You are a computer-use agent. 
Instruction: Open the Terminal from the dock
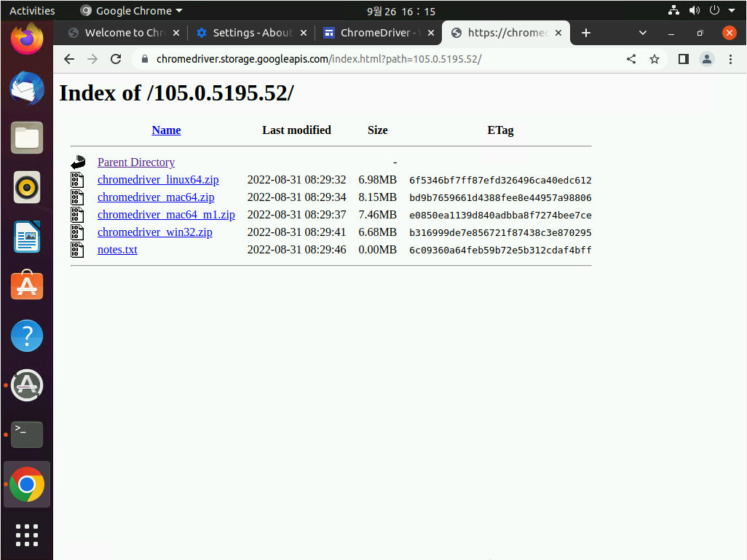pyautogui.click(x=26, y=435)
